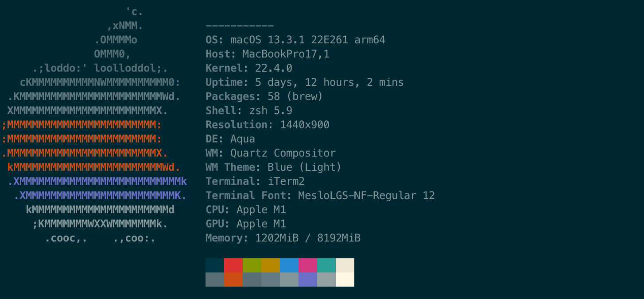
Task: Pick the orange color swatch
Action: (233, 280)
